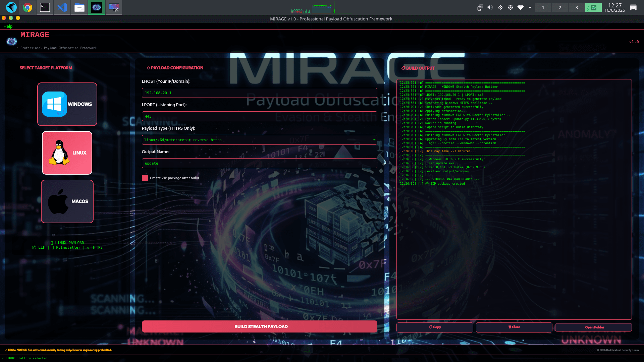Switch to workspace 3
Screen dimensions: 644x362
point(577,7)
